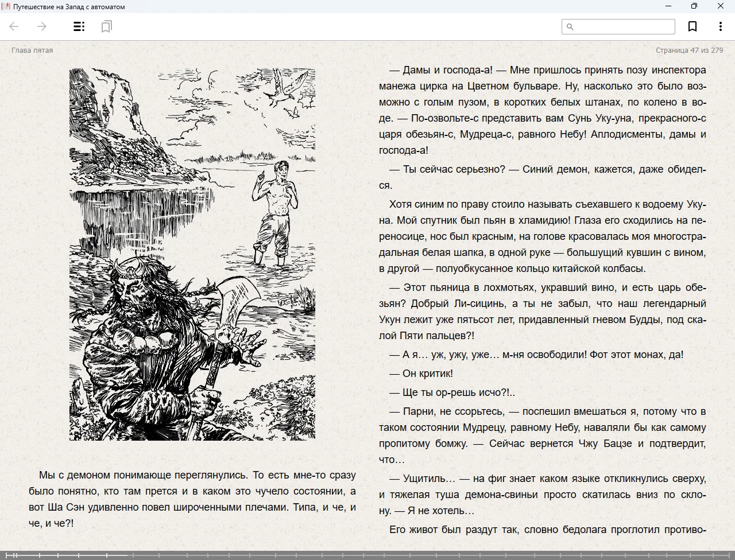The width and height of the screenshot is (735, 560).
Task: Open the three-dot options menu
Action: (x=720, y=26)
